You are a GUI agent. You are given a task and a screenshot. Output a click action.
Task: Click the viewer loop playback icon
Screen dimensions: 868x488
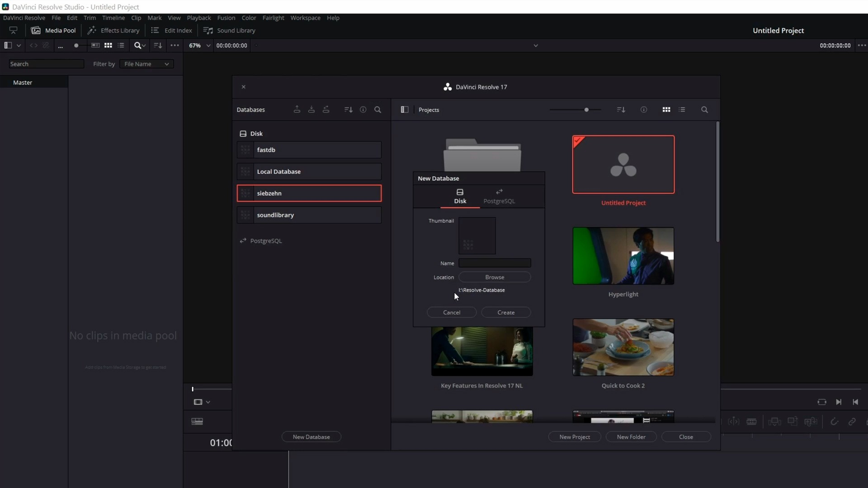[822, 402]
